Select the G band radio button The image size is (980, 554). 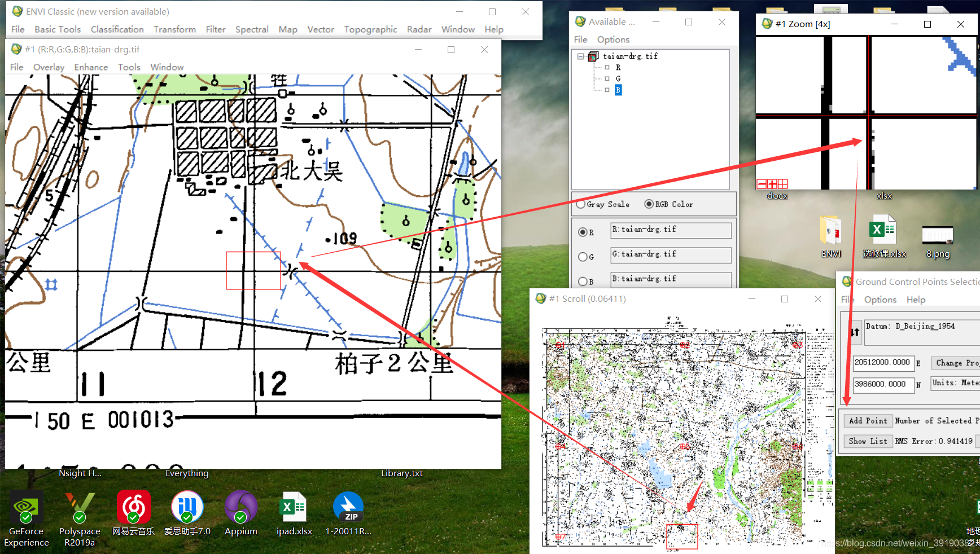point(583,257)
